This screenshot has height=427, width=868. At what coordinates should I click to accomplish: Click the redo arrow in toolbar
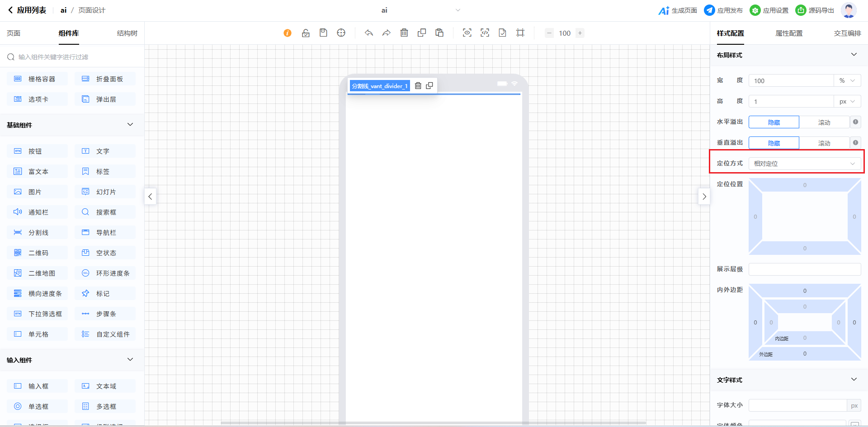coord(387,33)
